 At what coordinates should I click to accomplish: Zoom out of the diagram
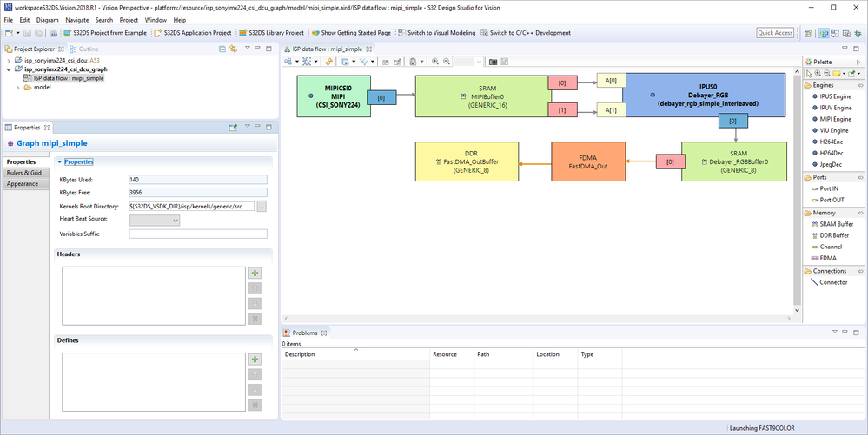tap(447, 62)
